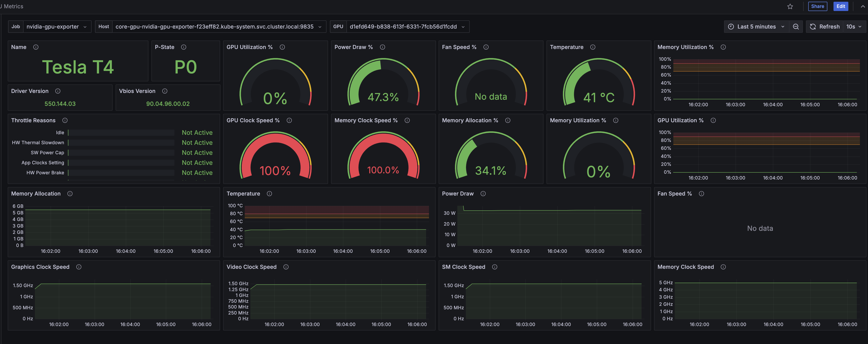Click the Temperature panel title
The image size is (868, 344).
click(243, 194)
